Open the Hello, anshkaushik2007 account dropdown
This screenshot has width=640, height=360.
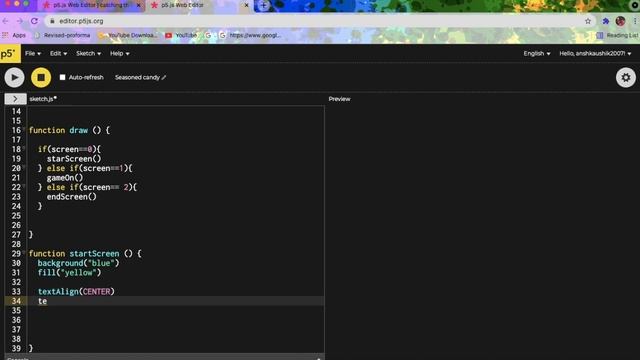(595, 53)
